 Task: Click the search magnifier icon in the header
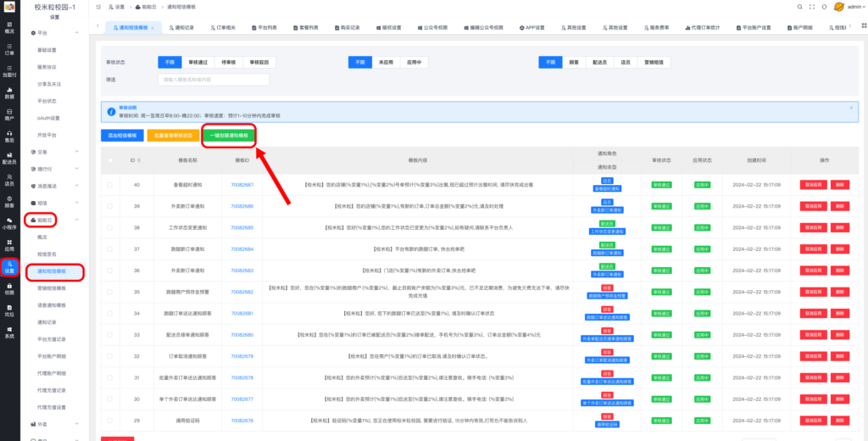(799, 7)
